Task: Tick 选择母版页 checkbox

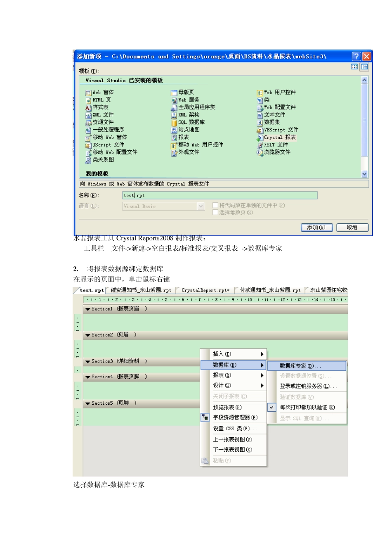Action: click(215, 212)
